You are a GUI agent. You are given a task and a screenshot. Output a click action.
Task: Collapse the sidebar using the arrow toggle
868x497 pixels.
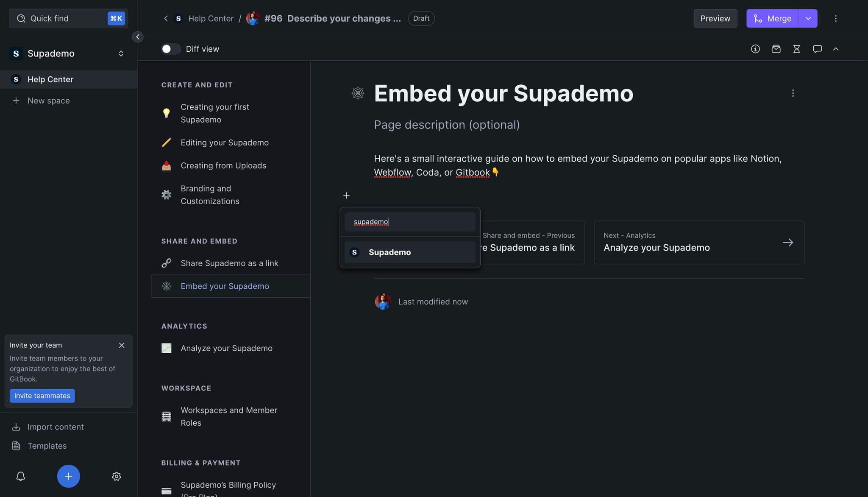(138, 36)
